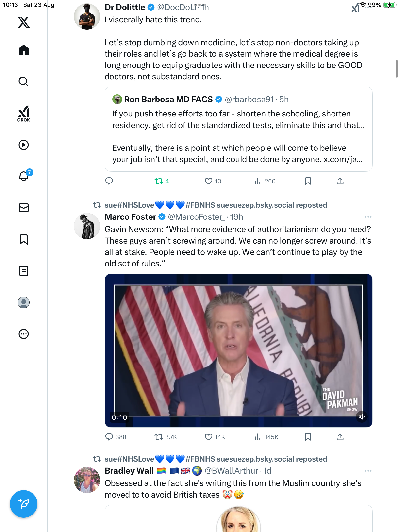Open the search icon in sidebar
Viewport: 399px width, 532px height.
pos(24,82)
